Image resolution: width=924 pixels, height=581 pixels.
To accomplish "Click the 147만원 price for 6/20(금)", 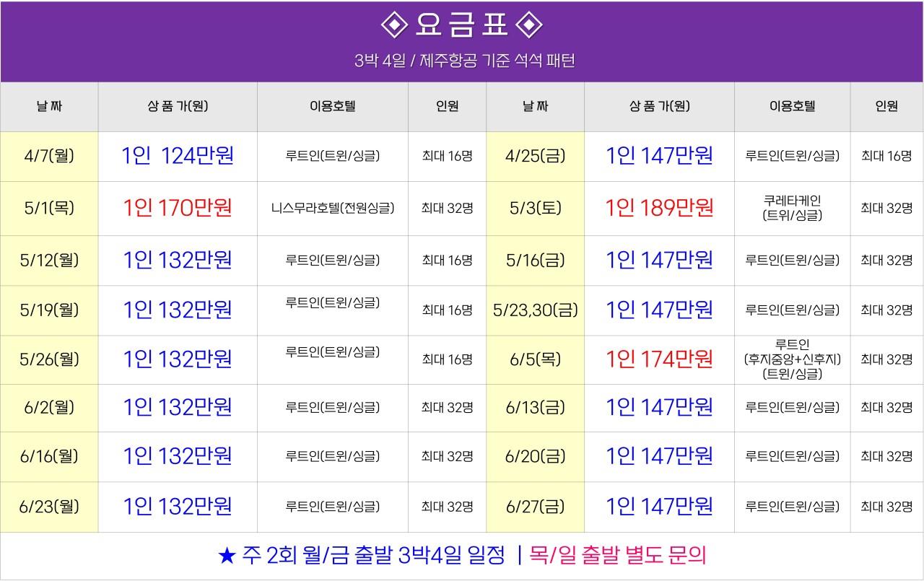I will point(660,457).
